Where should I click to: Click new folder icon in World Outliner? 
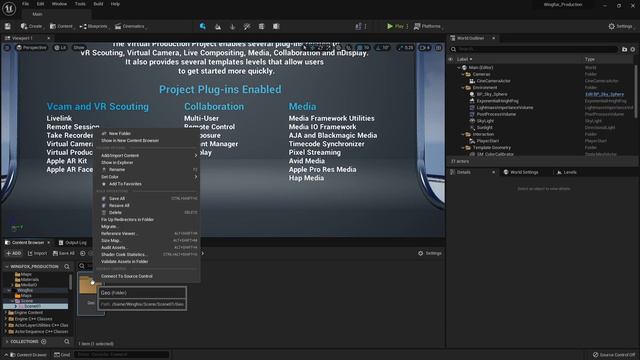point(624,49)
